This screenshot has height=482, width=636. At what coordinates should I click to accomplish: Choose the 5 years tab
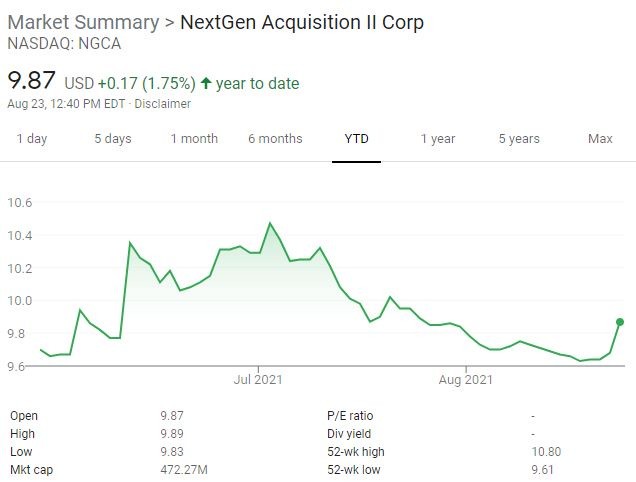coord(520,139)
